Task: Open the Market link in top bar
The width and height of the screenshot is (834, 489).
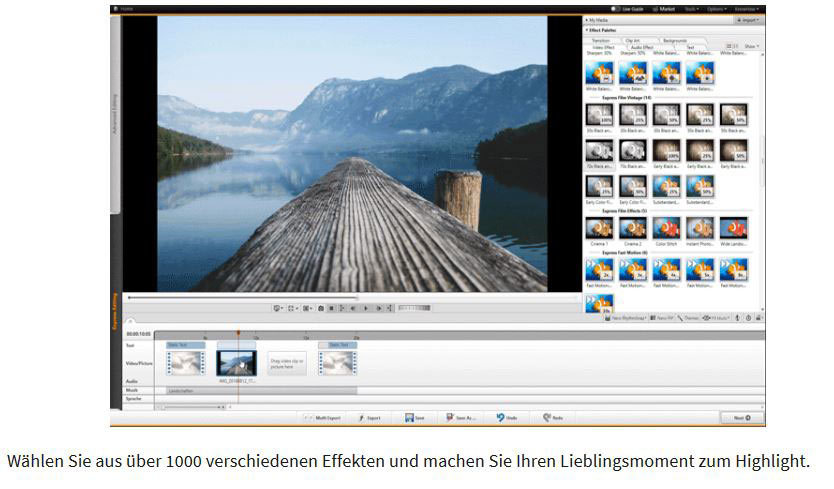Action: 664,9
